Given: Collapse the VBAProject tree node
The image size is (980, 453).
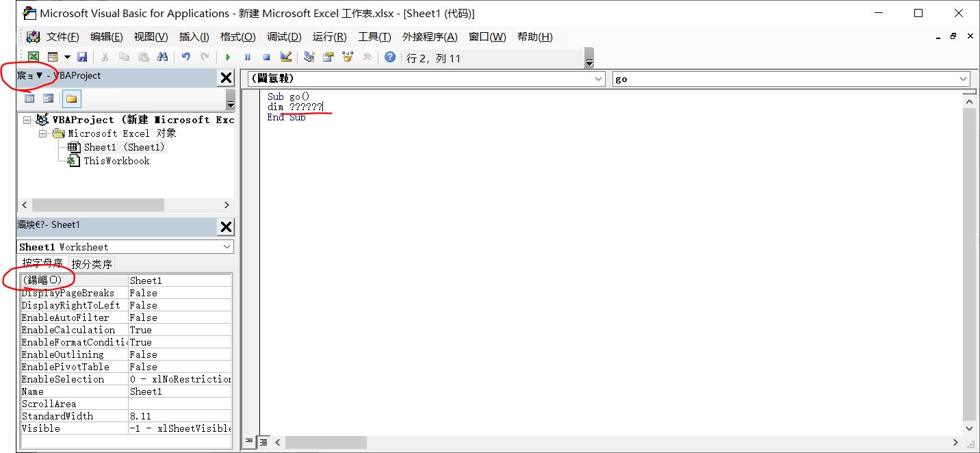Looking at the screenshot, I should pos(27,120).
